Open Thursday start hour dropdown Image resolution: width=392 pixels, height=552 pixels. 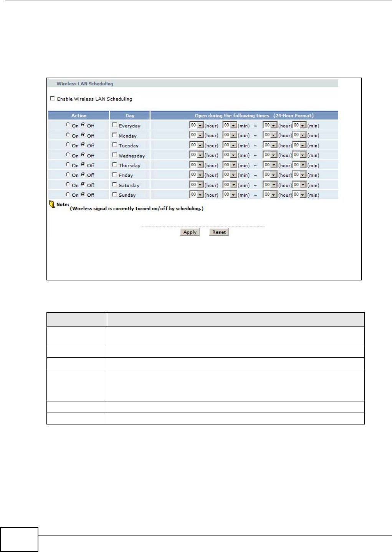(197, 165)
